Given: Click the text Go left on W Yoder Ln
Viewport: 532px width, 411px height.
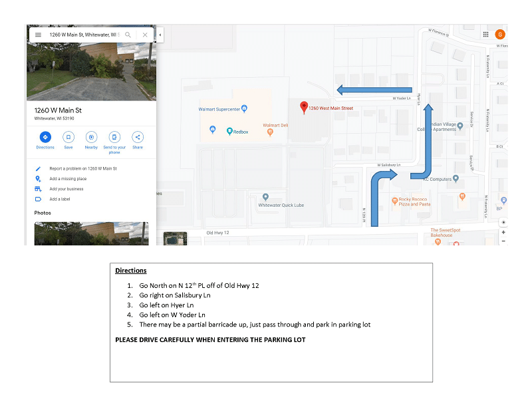Looking at the screenshot, I should [x=172, y=315].
